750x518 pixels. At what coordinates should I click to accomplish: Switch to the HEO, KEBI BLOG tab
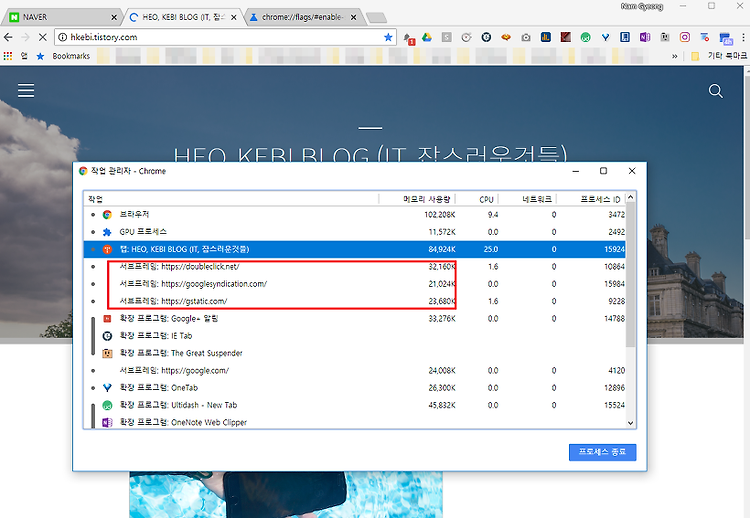tap(183, 17)
